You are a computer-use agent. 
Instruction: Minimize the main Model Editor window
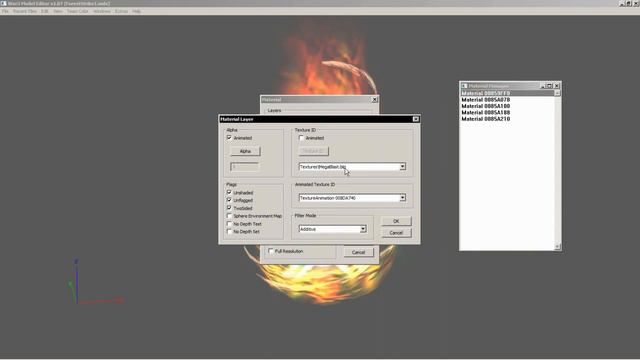[x=622, y=3]
